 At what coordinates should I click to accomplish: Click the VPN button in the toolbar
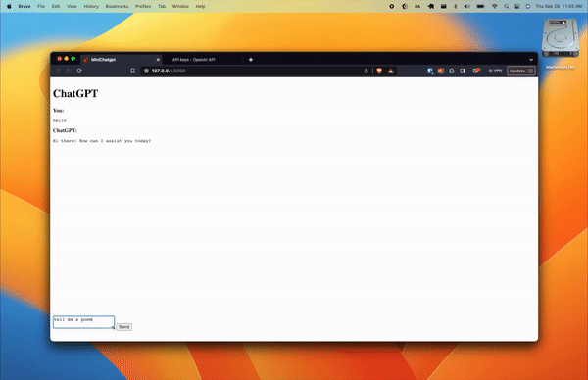coord(495,71)
